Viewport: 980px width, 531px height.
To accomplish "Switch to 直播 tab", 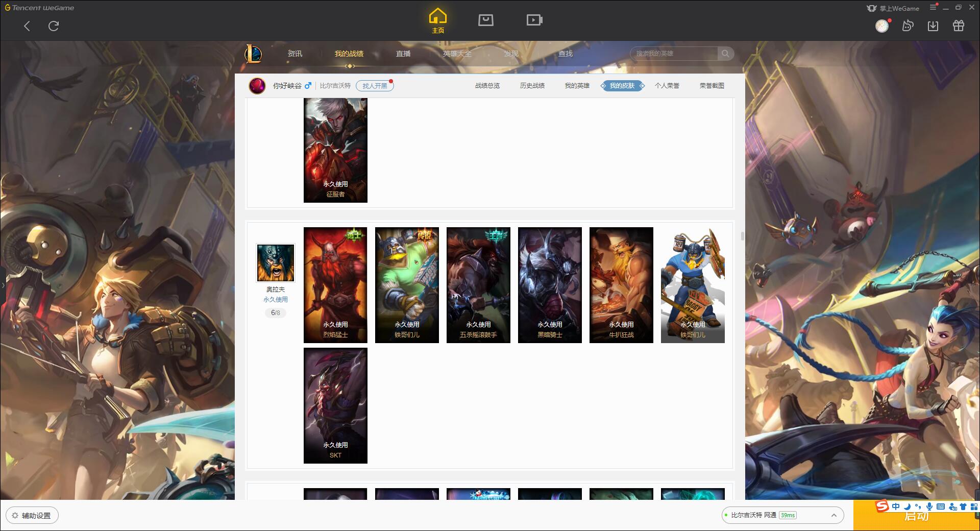I will (x=403, y=54).
